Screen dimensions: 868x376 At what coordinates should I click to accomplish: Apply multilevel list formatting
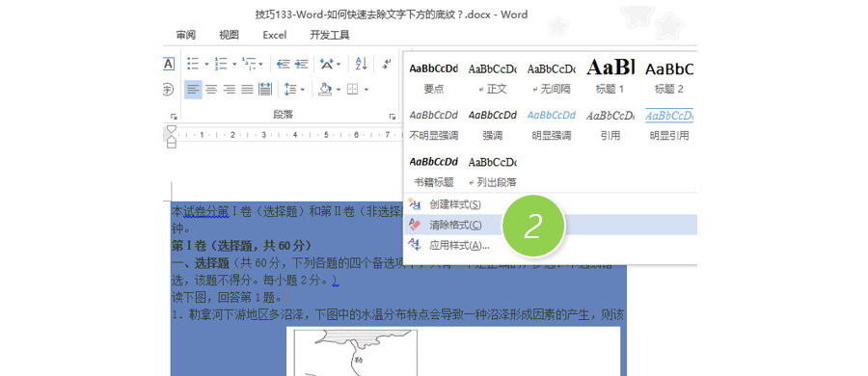click(250, 64)
